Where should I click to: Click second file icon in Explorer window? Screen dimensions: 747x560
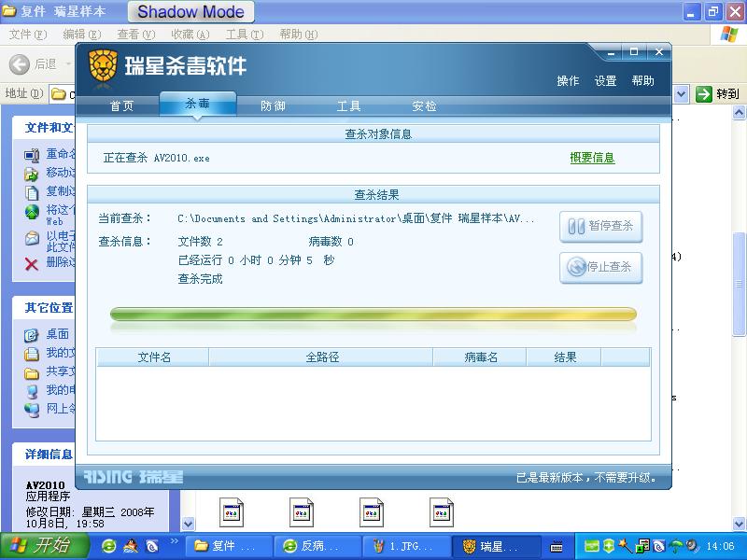[301, 512]
